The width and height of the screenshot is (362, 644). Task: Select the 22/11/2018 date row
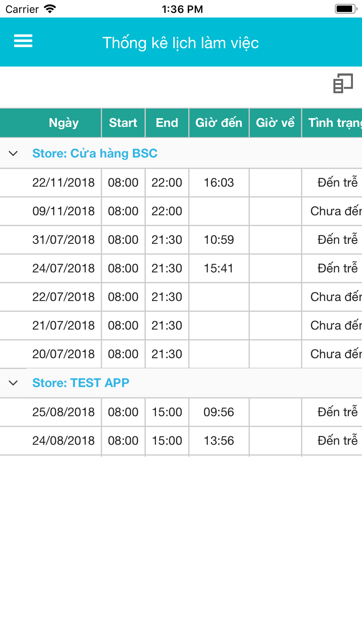coord(63,183)
